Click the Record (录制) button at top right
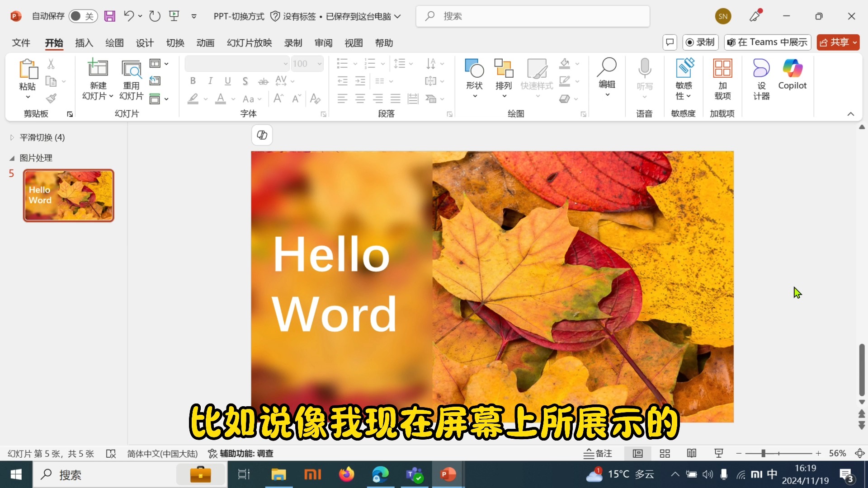Viewport: 868px width, 488px height. 700,42
